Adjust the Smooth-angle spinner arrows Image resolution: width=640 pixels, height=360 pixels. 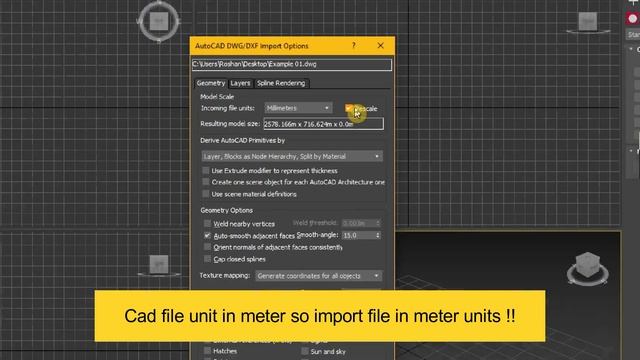378,236
